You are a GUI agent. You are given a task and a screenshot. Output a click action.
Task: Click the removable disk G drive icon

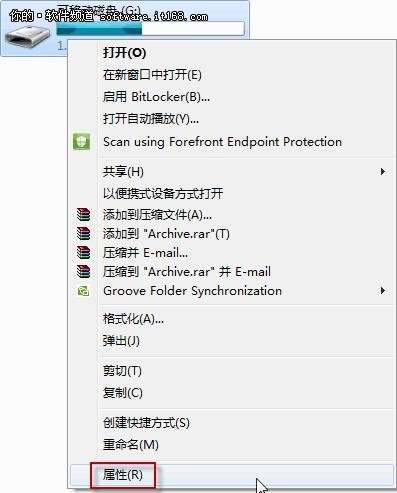(x=28, y=37)
